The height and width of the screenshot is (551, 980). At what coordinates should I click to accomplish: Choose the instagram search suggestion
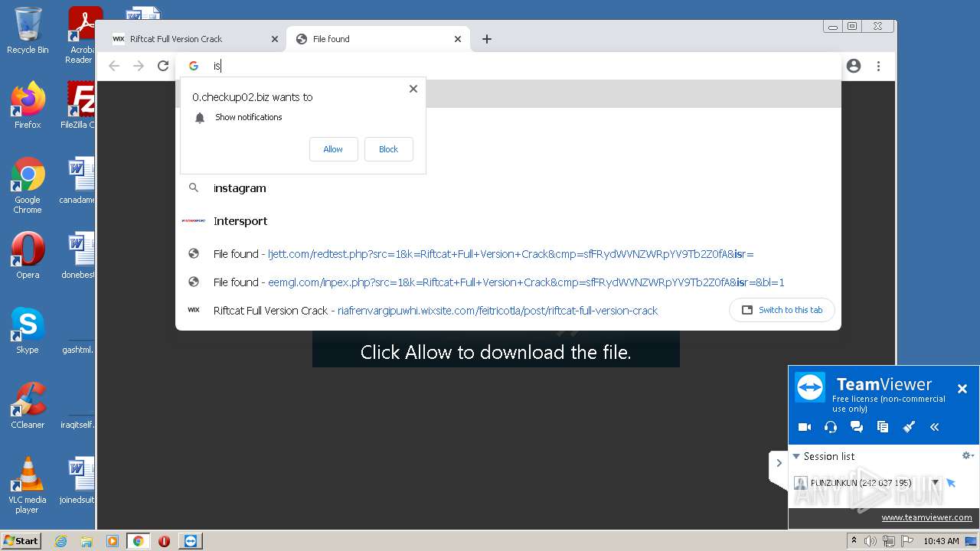pyautogui.click(x=508, y=188)
